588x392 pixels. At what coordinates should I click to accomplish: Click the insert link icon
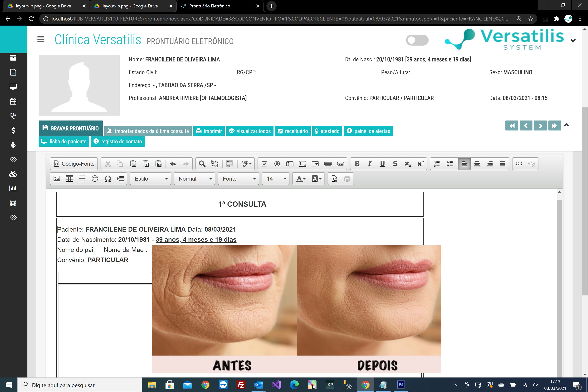tap(518, 164)
